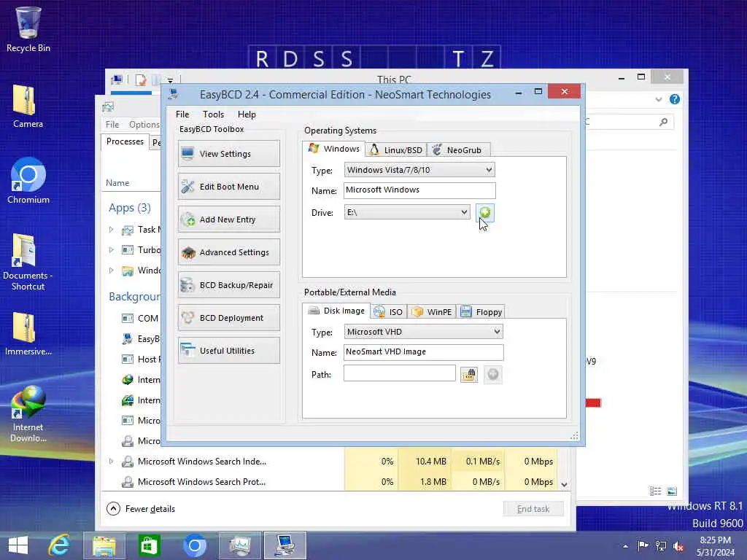Select the EasyBCD background process row
Viewport: 747px width, 560px height.
(x=132, y=339)
